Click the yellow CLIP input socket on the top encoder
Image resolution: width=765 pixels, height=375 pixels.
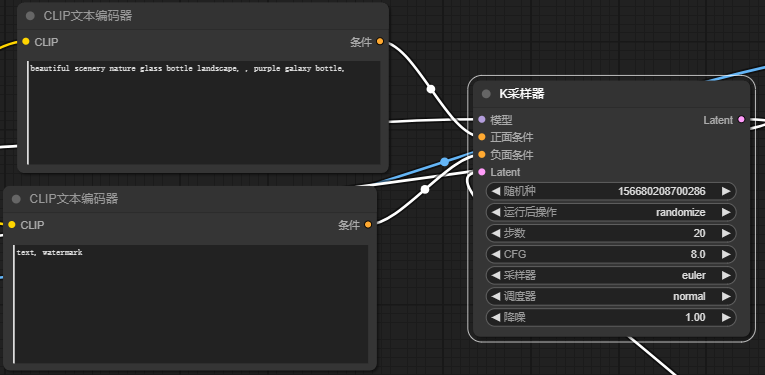point(26,42)
